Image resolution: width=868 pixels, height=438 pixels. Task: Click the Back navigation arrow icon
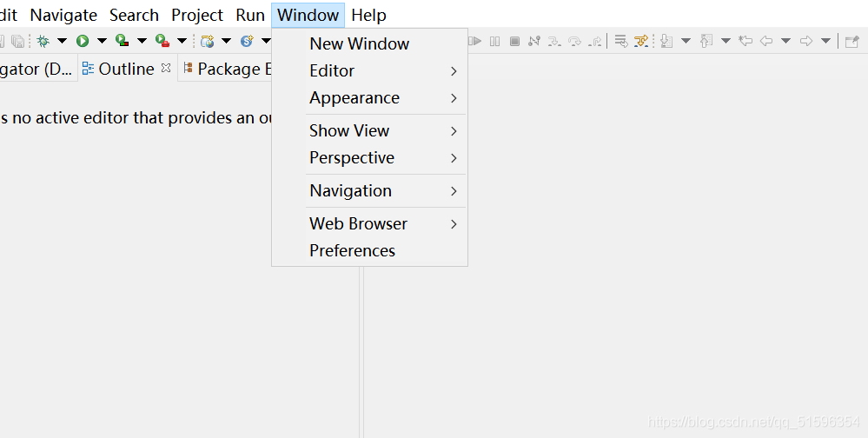(766, 41)
